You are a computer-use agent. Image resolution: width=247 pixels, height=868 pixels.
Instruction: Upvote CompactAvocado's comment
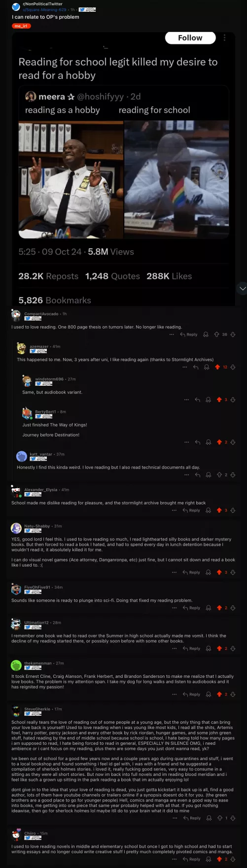tap(216, 334)
